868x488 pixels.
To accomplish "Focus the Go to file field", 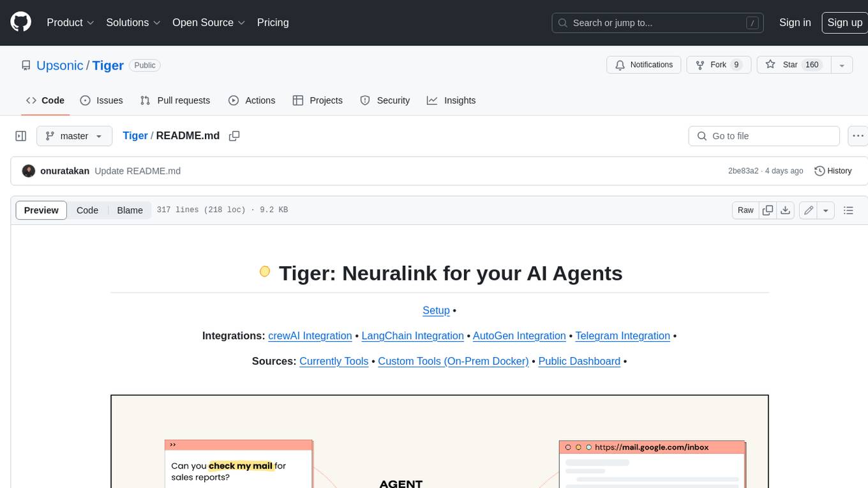I will [764, 136].
